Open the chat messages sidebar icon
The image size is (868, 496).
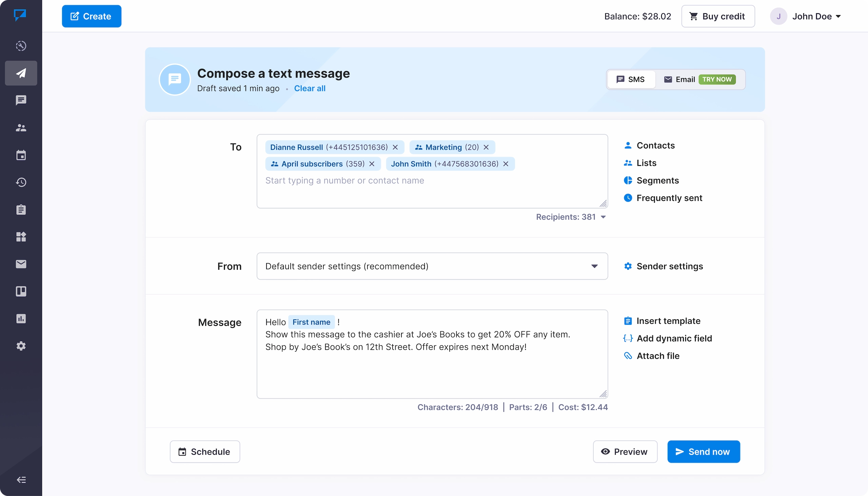[x=21, y=100]
